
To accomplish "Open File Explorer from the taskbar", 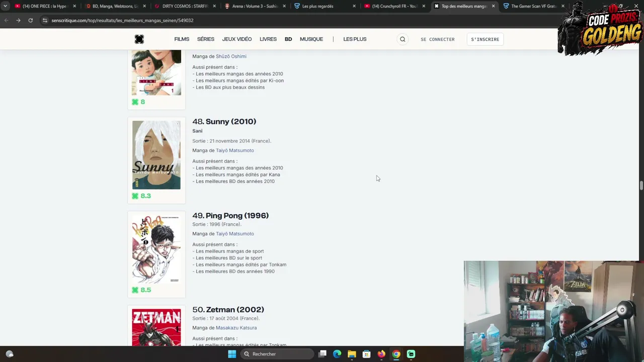I will pos(352,354).
